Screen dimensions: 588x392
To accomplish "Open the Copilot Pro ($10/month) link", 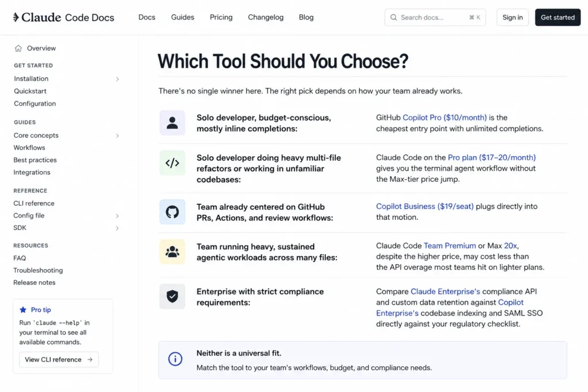I will tap(444, 118).
